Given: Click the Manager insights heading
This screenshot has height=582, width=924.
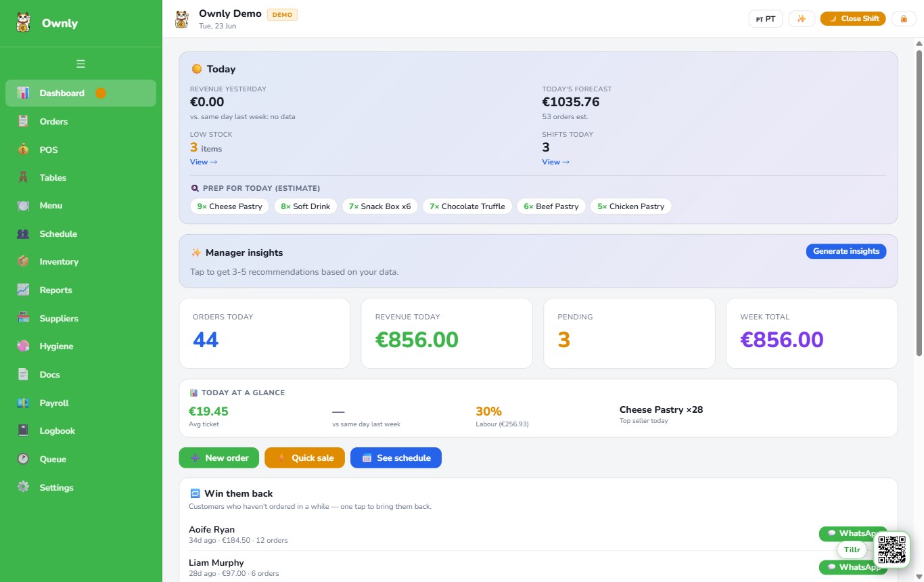Looking at the screenshot, I should click(244, 252).
